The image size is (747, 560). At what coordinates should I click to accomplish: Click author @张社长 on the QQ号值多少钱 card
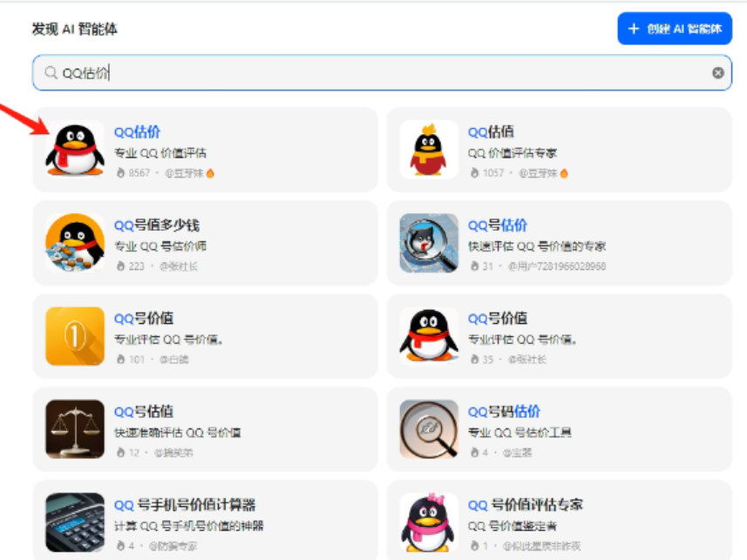pos(179,267)
